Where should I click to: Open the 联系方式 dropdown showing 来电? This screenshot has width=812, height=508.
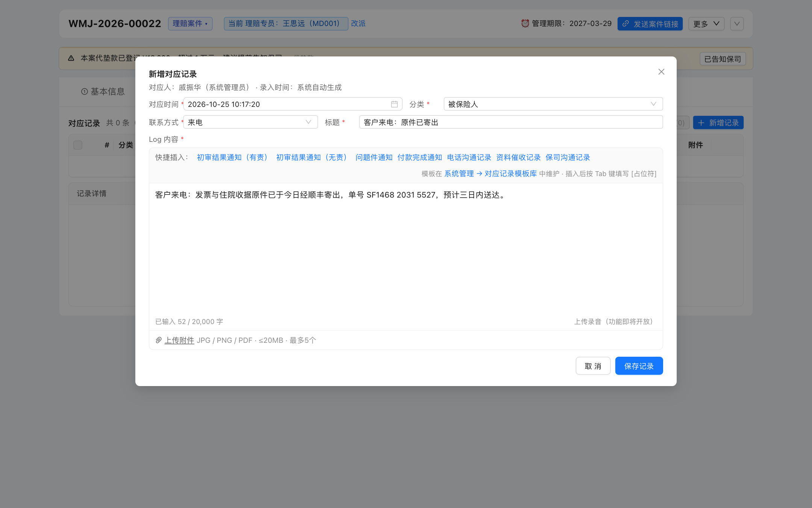(250, 122)
